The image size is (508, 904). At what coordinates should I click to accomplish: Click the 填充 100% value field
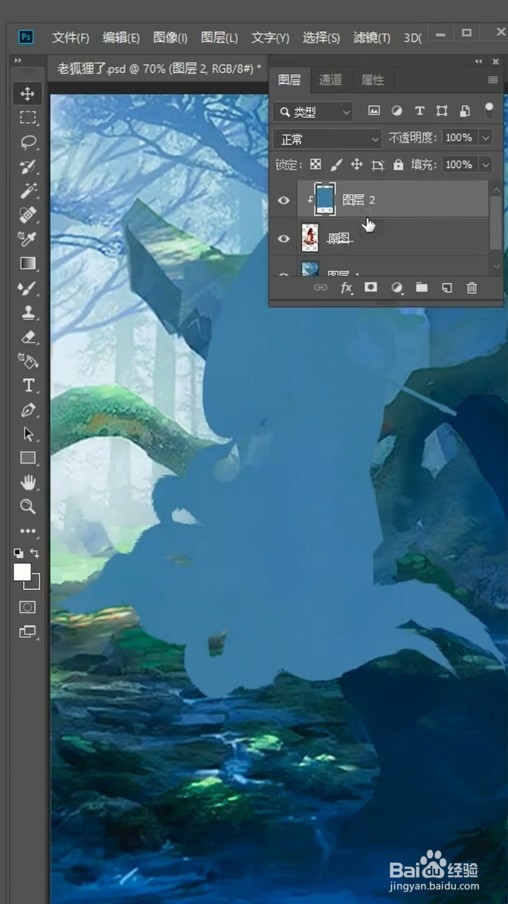(x=460, y=165)
